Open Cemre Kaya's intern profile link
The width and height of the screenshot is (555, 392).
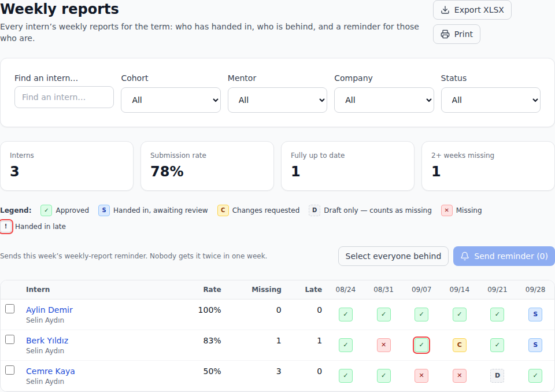(x=50, y=371)
